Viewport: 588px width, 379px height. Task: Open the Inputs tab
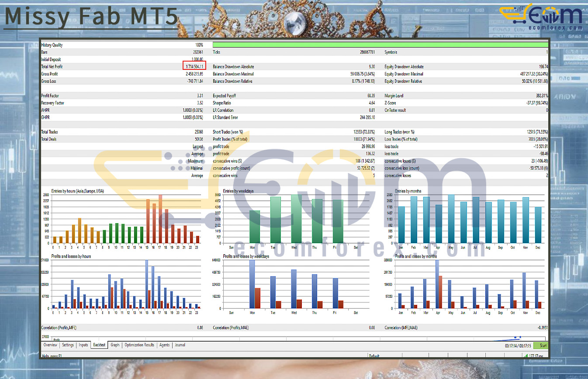[x=83, y=345]
